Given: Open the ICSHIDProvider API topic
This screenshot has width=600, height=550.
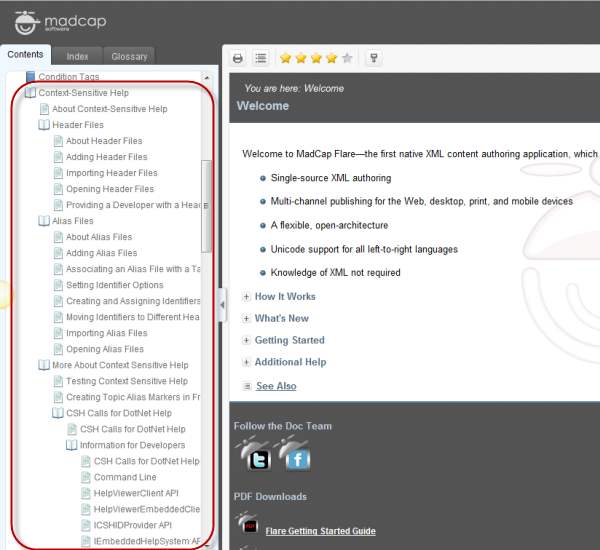Looking at the screenshot, I should tap(133, 526).
